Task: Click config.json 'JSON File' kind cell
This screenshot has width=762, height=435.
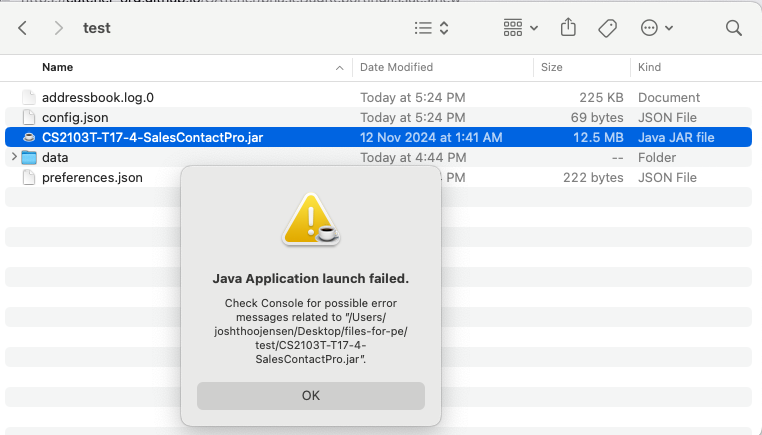Action: point(667,117)
